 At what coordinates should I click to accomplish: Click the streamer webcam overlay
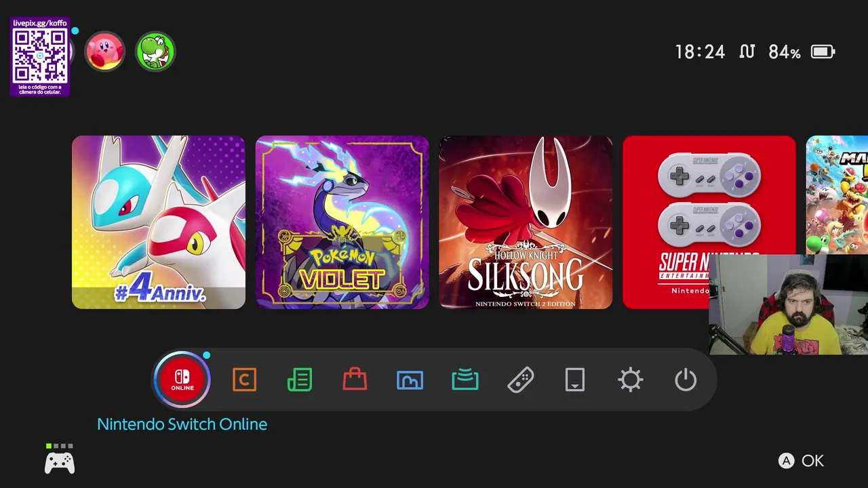(789, 305)
